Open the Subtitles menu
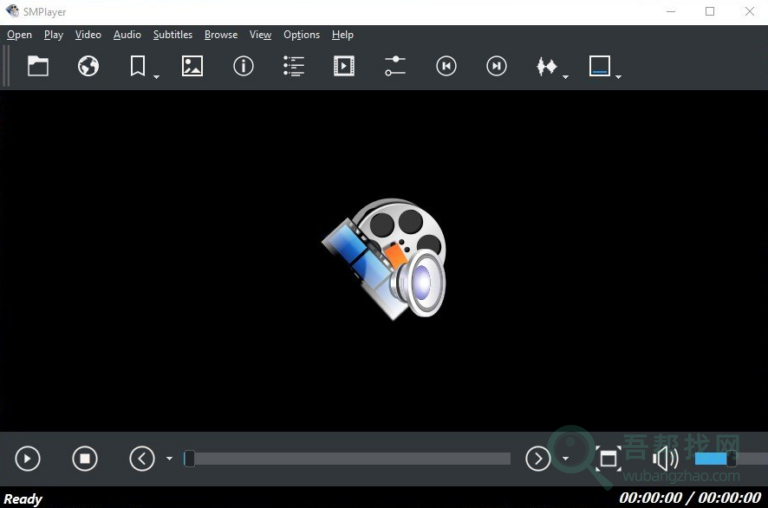The width and height of the screenshot is (768, 508). click(172, 35)
